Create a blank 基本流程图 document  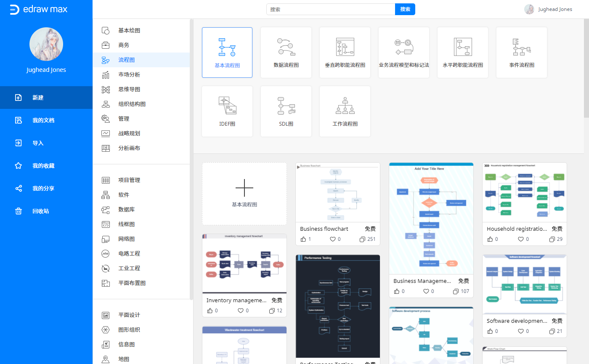tap(244, 194)
